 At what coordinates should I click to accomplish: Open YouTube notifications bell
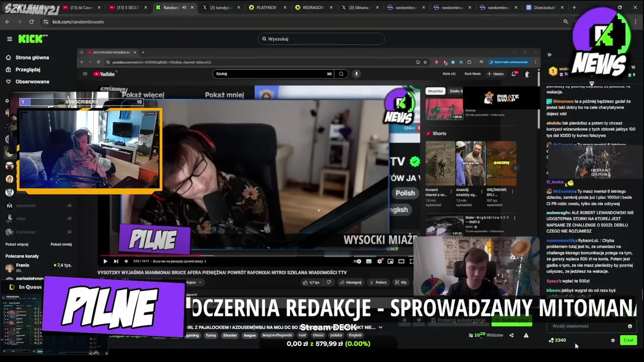click(x=514, y=74)
